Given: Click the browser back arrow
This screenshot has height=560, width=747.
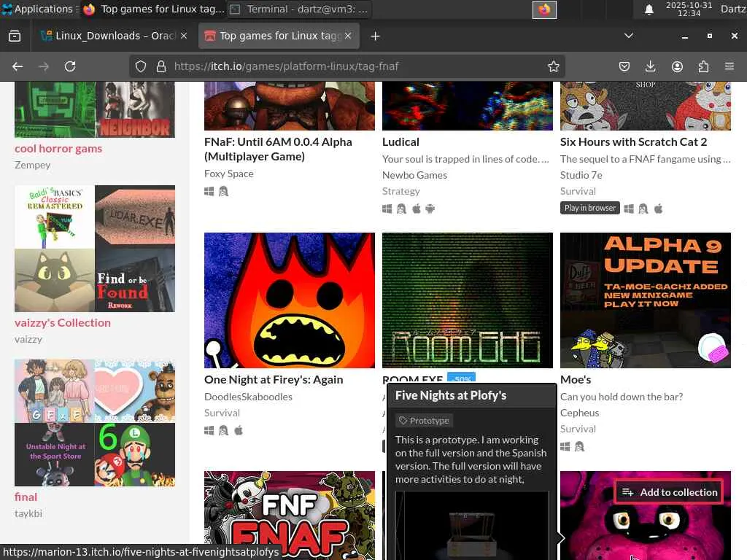Looking at the screenshot, I should [18, 66].
